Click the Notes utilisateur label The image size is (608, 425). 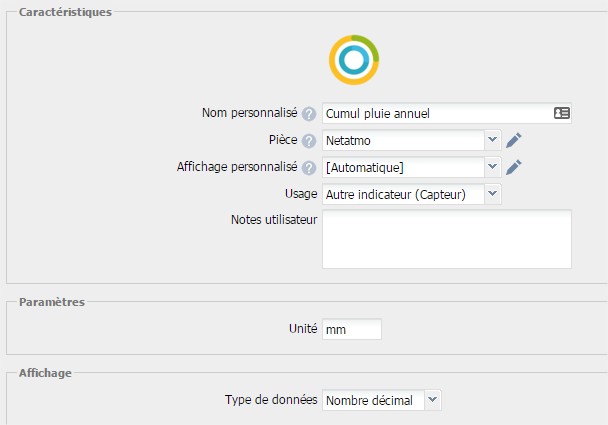point(273,220)
